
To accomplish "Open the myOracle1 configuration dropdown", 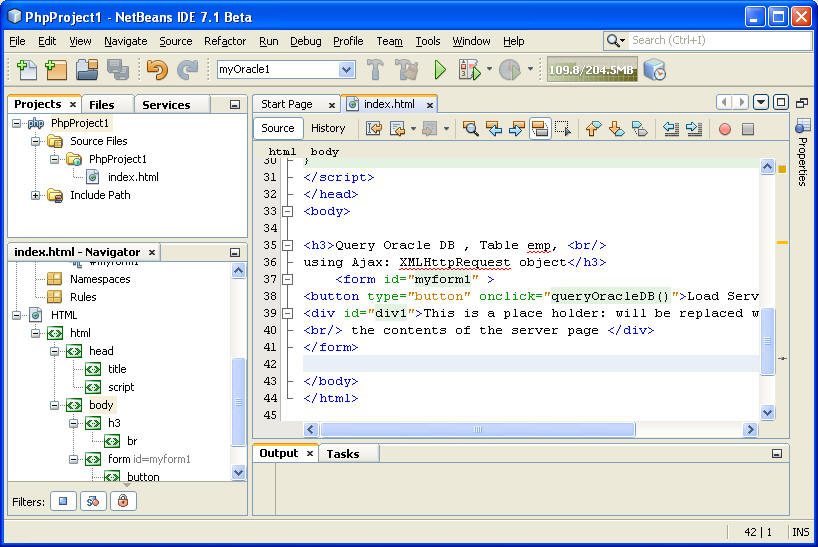I will [346, 69].
